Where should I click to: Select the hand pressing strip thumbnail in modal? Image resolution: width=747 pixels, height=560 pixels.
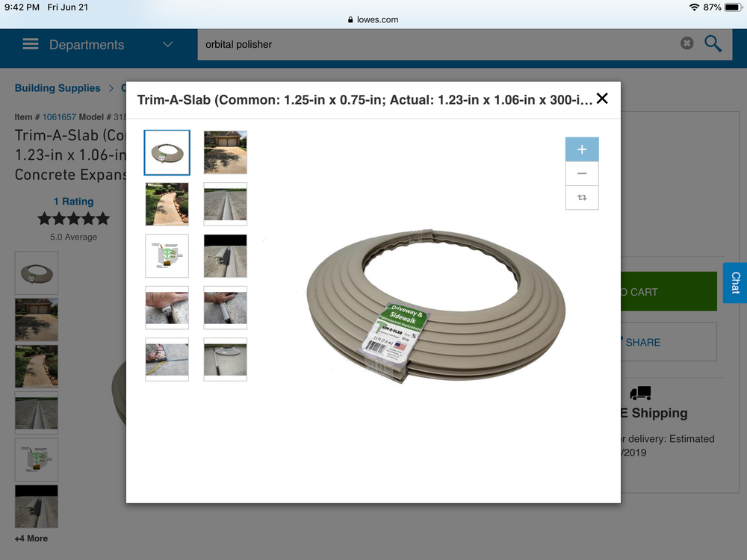click(167, 308)
